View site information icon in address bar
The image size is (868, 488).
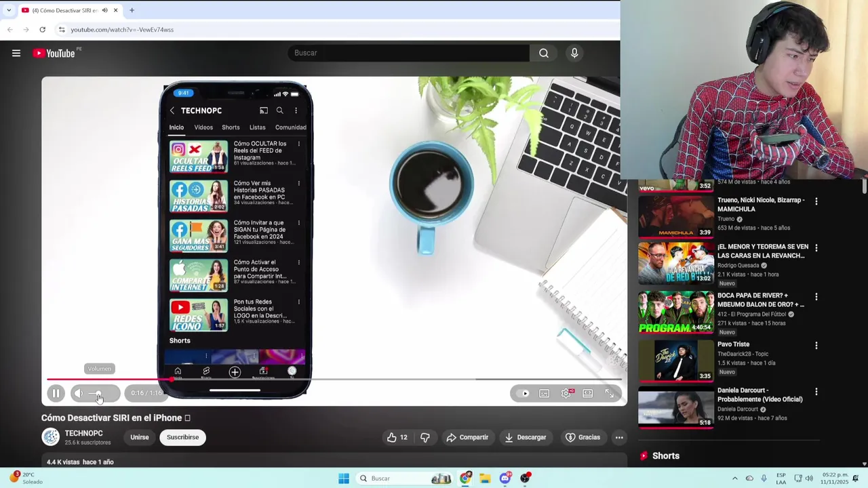point(62,30)
